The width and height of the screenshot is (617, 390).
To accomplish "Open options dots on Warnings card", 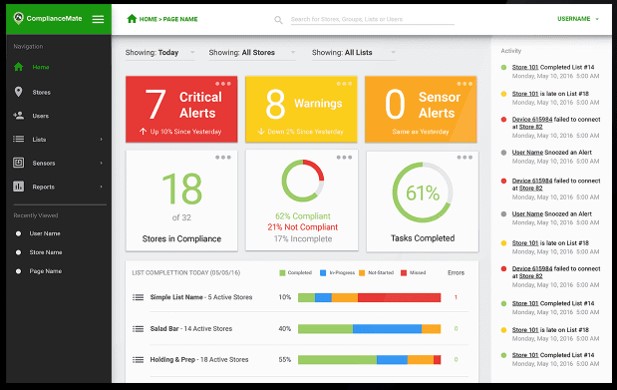I will pyautogui.click(x=344, y=83).
